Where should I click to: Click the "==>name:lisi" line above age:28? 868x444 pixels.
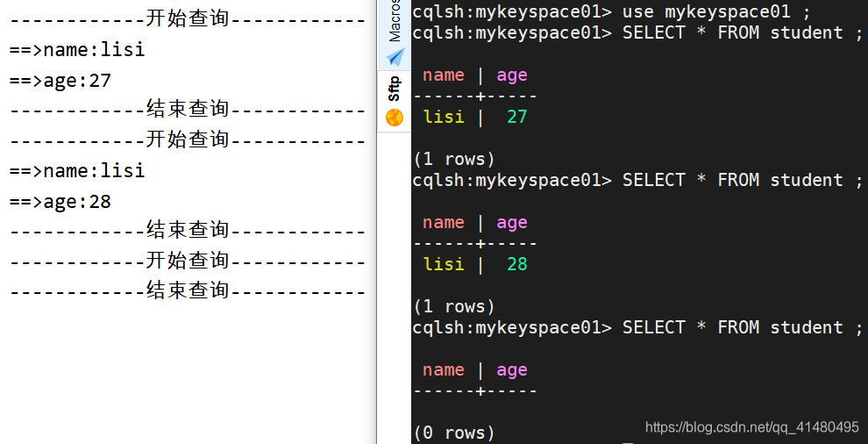(77, 171)
